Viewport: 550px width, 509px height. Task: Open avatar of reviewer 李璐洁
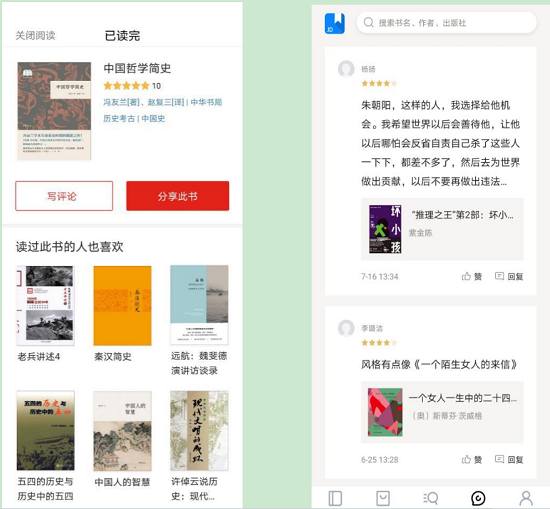coord(346,328)
